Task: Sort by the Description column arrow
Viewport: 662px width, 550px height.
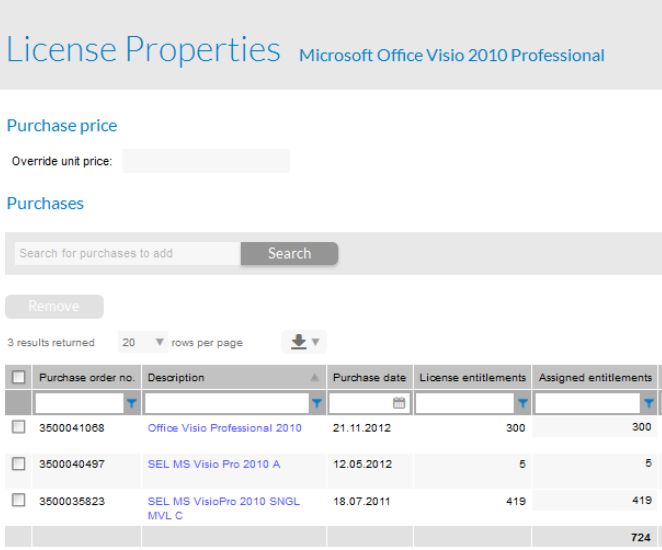Action: [x=315, y=377]
